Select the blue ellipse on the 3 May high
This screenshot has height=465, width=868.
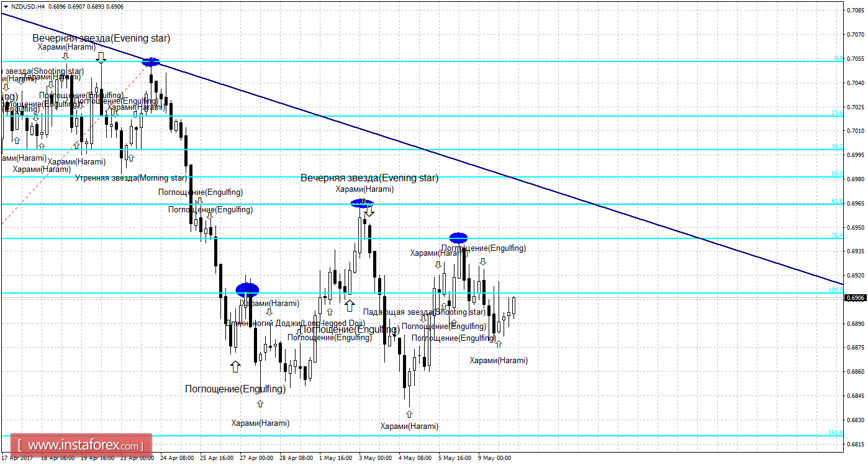click(x=362, y=202)
